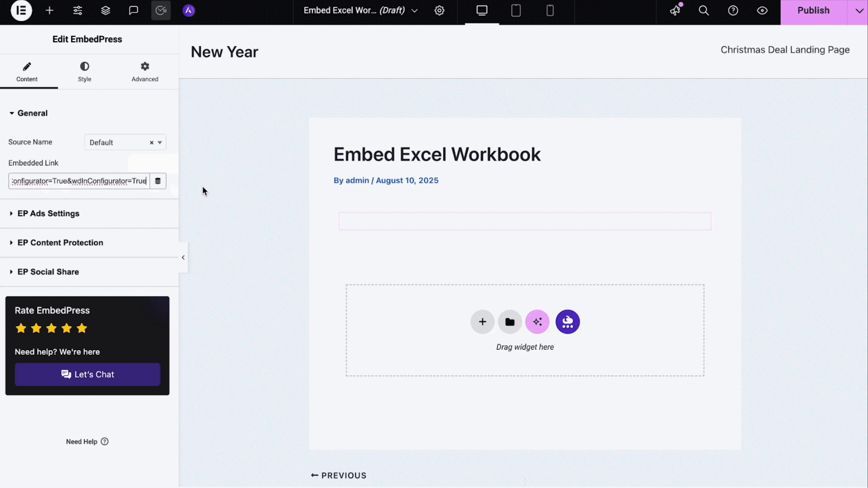Screen dimensions: 868x488
Task: Expand the EP Ads Settings section
Action: point(48,214)
